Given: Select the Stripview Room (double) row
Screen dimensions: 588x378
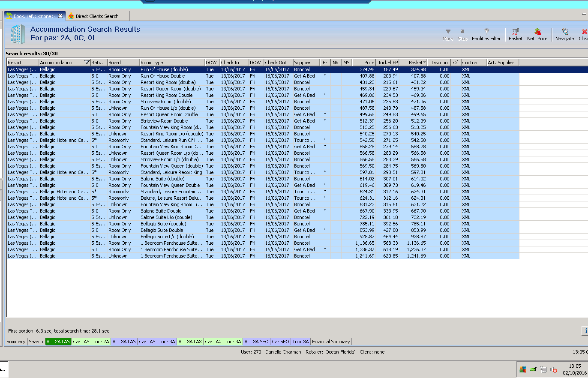Looking at the screenshot, I should point(263,102).
